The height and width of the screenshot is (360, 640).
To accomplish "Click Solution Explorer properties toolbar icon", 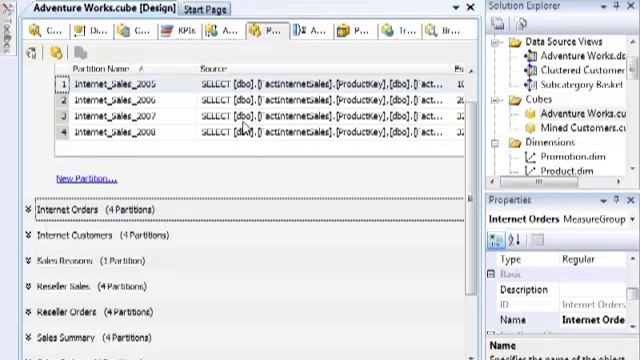I will [498, 24].
